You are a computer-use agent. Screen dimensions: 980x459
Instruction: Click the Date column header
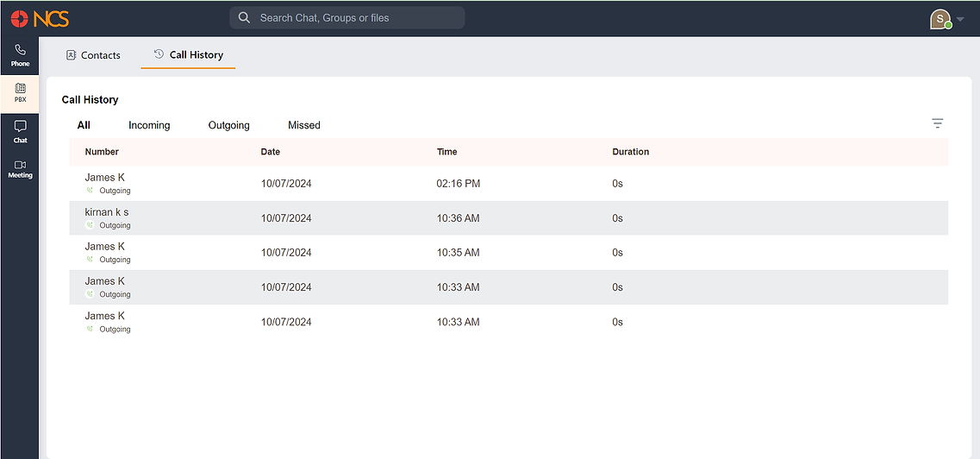[270, 151]
